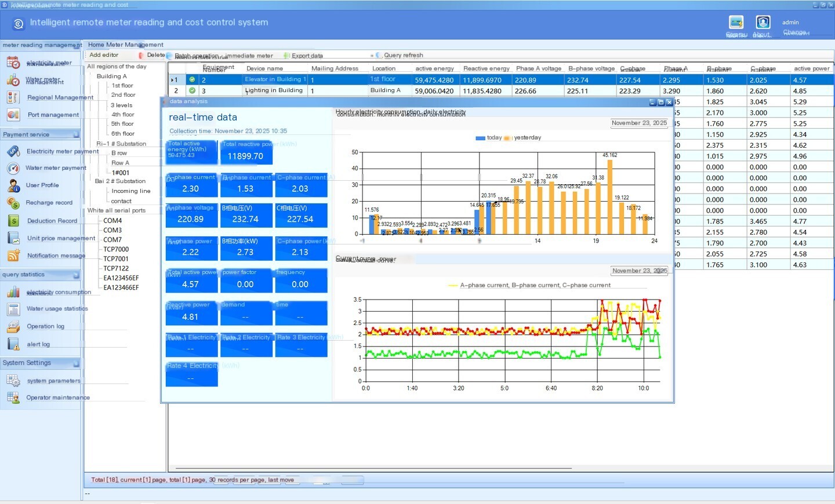This screenshot has width=835, height=504.
Task: Open Recharge record coin icon
Action: 13,203
